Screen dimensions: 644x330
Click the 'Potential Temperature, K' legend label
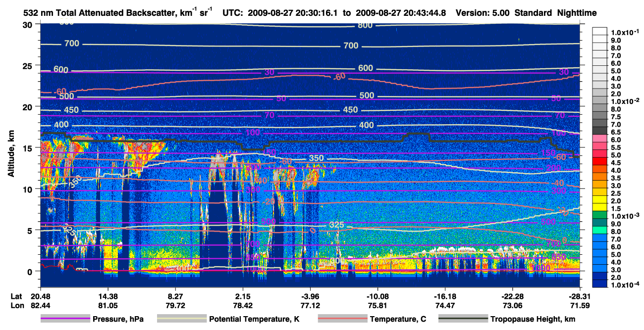[x=254, y=319]
